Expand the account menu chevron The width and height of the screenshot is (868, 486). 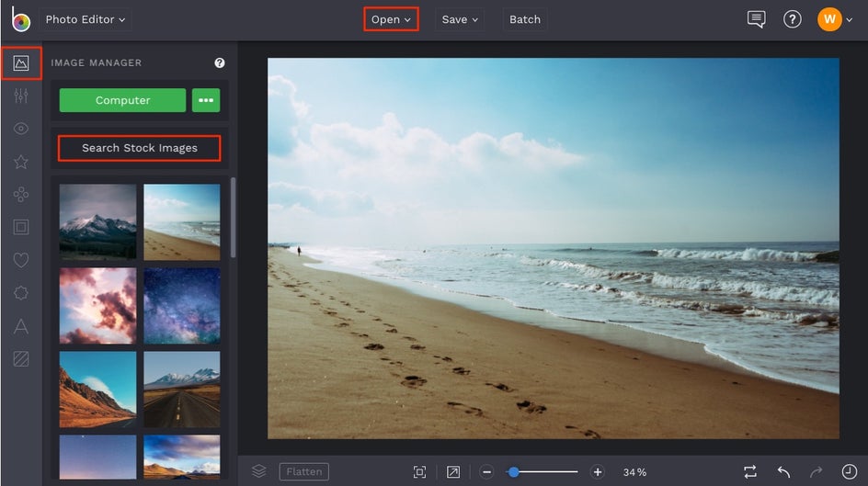click(850, 20)
